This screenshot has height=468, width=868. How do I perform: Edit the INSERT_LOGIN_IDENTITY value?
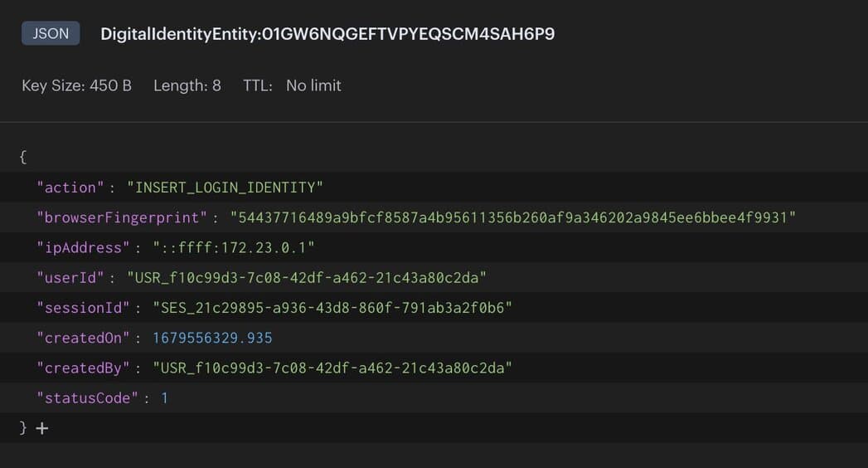tap(225, 188)
